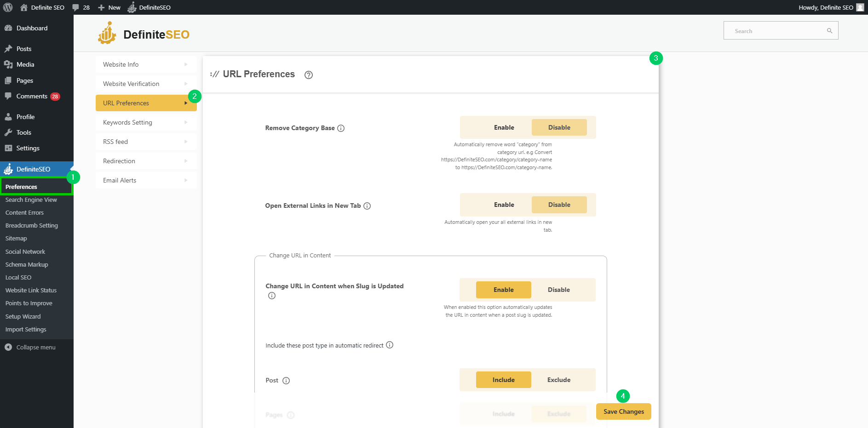Click the DefiniteSEO sidebar menu icon

pos(8,169)
